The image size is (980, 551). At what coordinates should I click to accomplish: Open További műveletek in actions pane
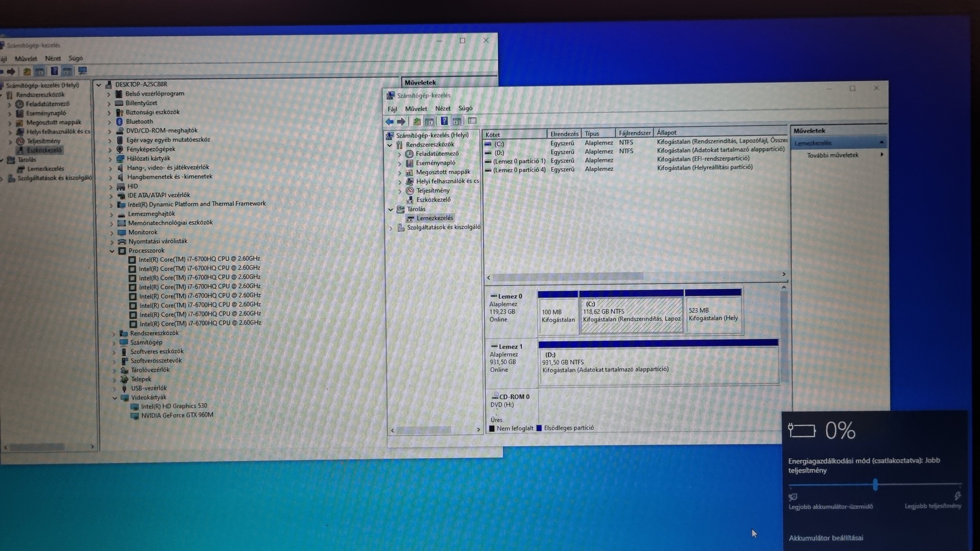832,155
